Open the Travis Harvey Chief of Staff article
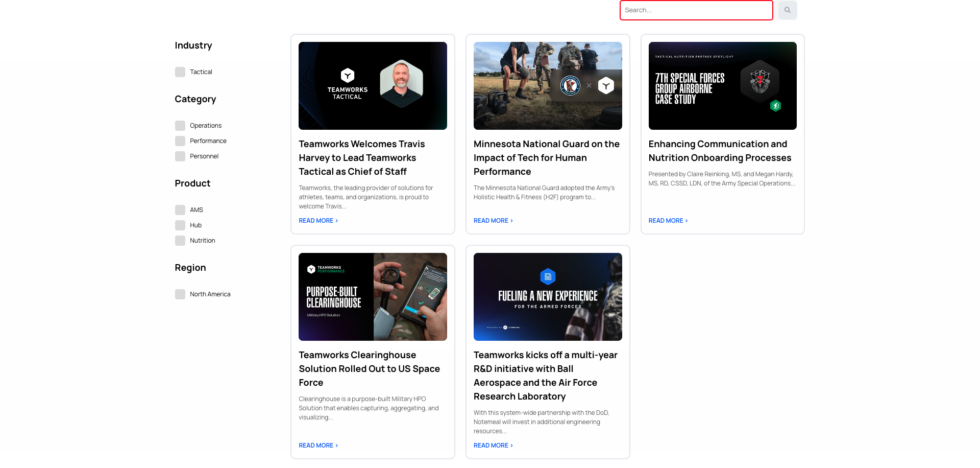This screenshot has height=468, width=980. tap(361, 157)
